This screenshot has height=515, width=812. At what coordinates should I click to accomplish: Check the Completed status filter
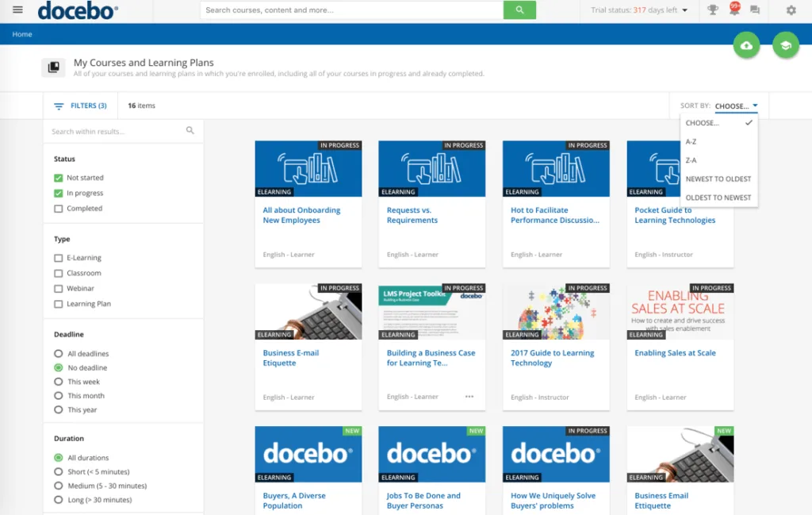pos(57,208)
